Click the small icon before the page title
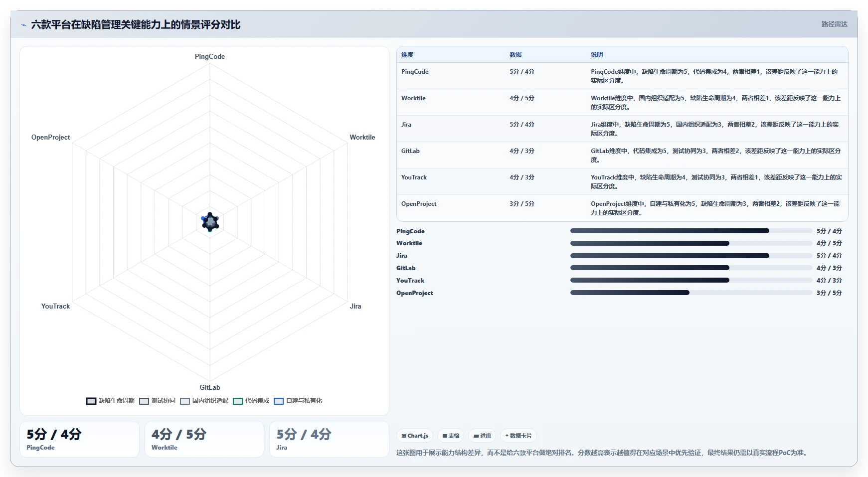This screenshot has height=477, width=868. click(23, 25)
